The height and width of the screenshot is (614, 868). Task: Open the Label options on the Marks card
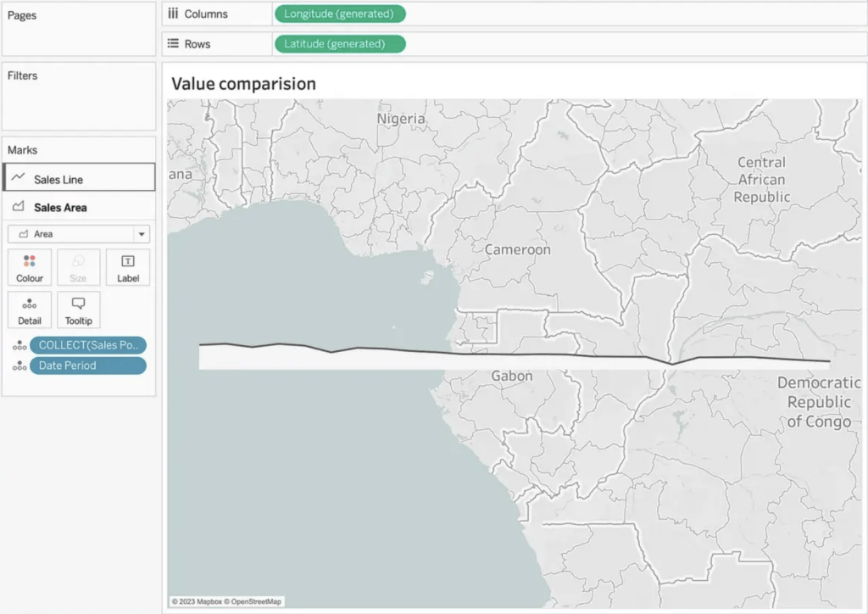(128, 267)
